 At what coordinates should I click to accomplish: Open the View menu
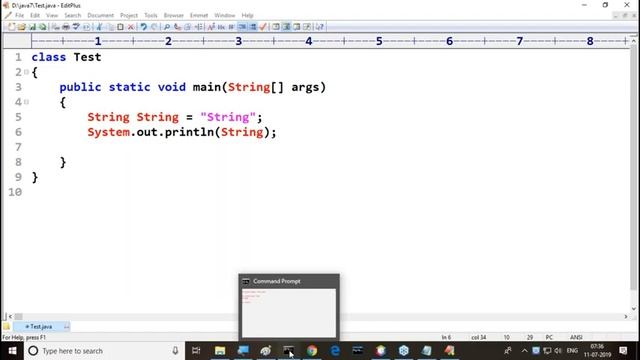click(x=52, y=16)
